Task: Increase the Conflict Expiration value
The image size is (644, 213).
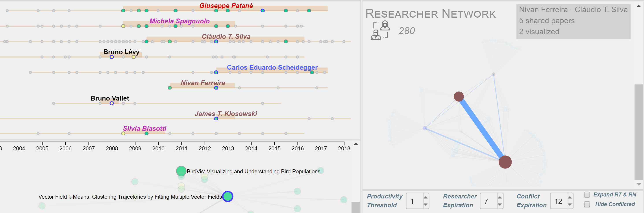Action: point(570,198)
